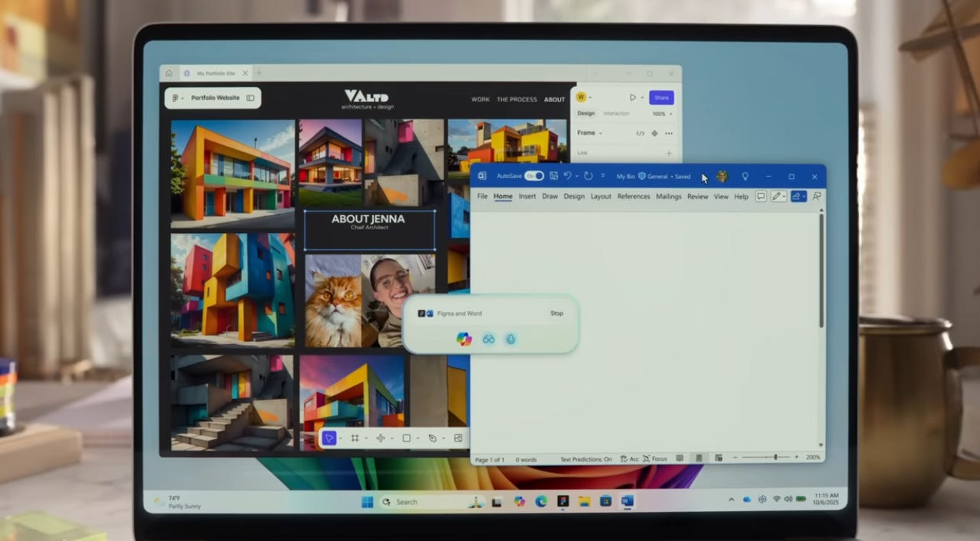Open Microsoft Edge from the taskbar
The image size is (980, 541).
tap(541, 501)
